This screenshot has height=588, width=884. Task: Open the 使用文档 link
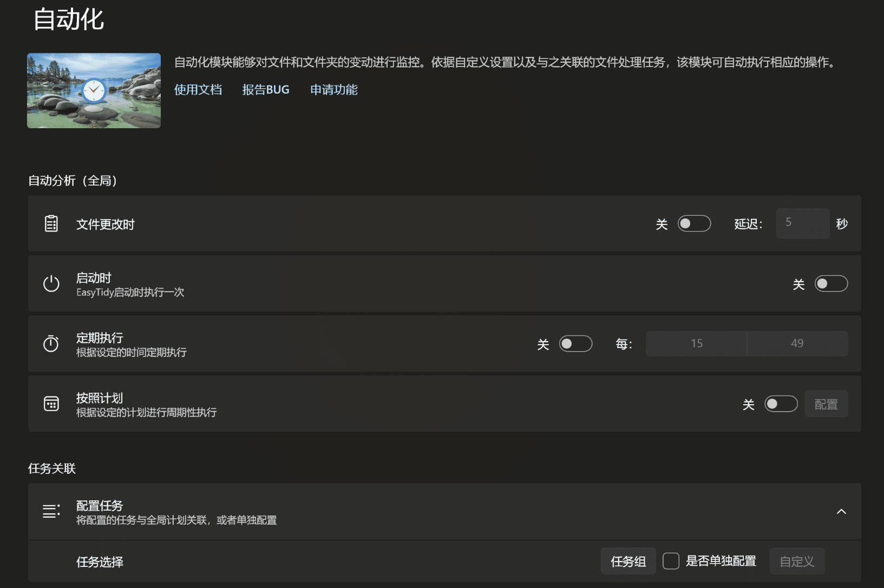click(x=198, y=90)
